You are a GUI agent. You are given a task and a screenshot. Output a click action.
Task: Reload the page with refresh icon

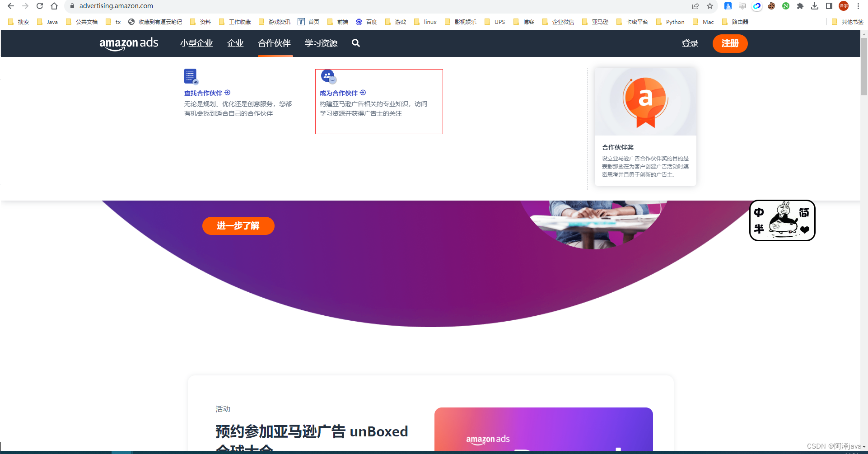[40, 6]
